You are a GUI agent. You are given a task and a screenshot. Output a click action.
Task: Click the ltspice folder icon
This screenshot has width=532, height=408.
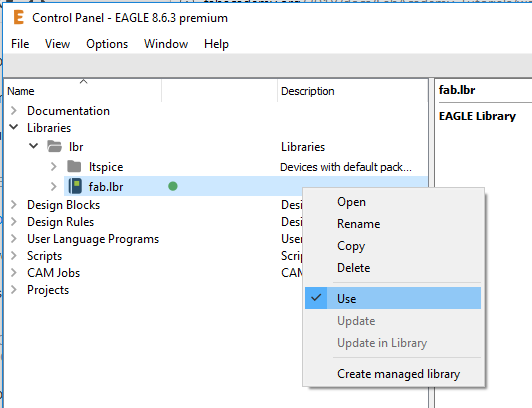pos(74,167)
